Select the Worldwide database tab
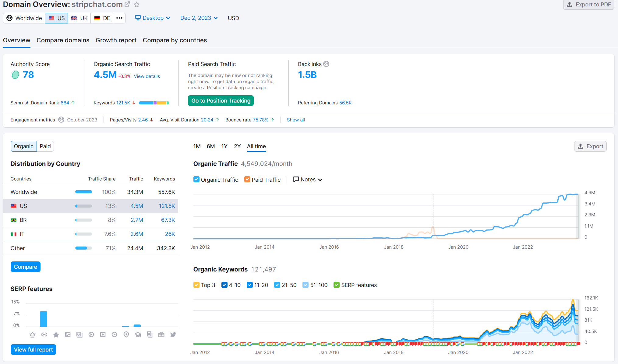 tap(24, 18)
